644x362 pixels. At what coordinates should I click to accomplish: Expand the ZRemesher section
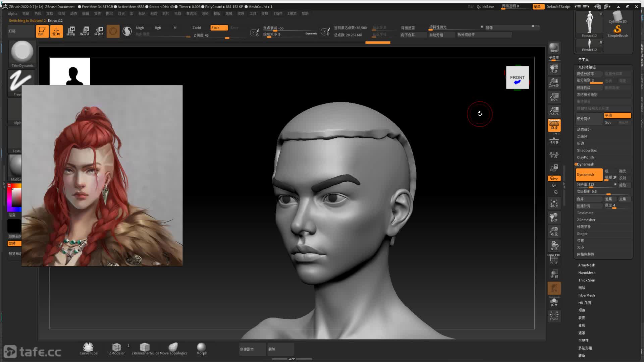tap(586, 220)
